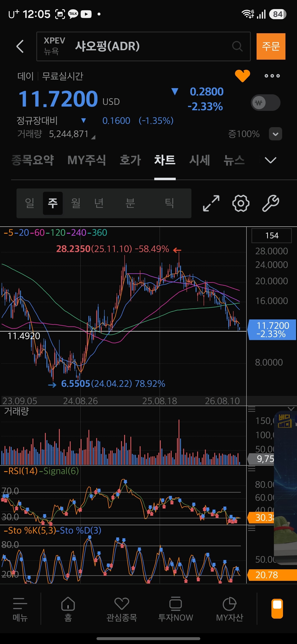The height and width of the screenshot is (644, 297).
Task: Tap the XPEV 샤오펑(ADR) search field
Action: click(143, 46)
